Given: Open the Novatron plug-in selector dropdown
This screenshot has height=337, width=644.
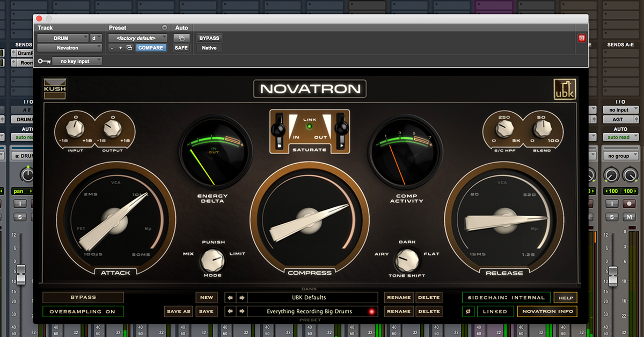Looking at the screenshot, I should [69, 48].
